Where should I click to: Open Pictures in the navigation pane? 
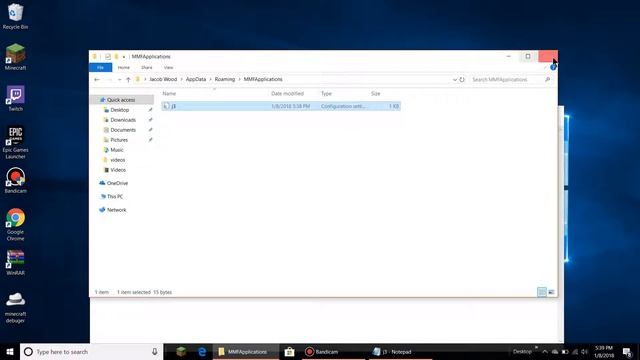pyautogui.click(x=119, y=140)
